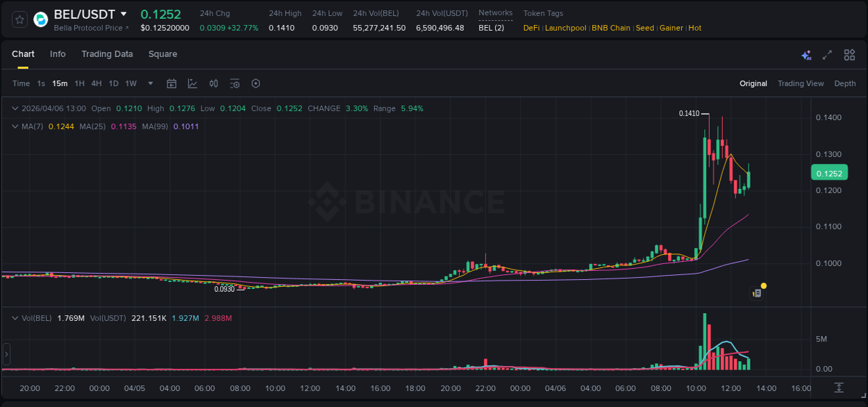Select the Time chart type
The image size is (868, 407).
[21, 83]
